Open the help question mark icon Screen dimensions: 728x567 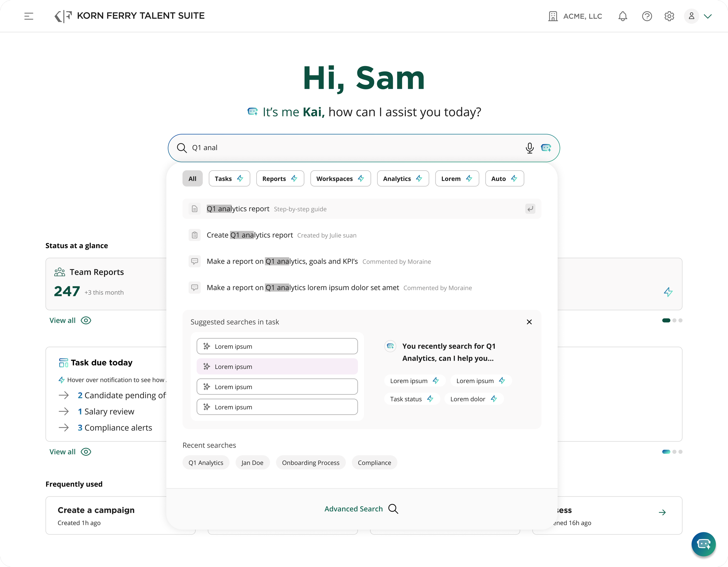pos(647,16)
